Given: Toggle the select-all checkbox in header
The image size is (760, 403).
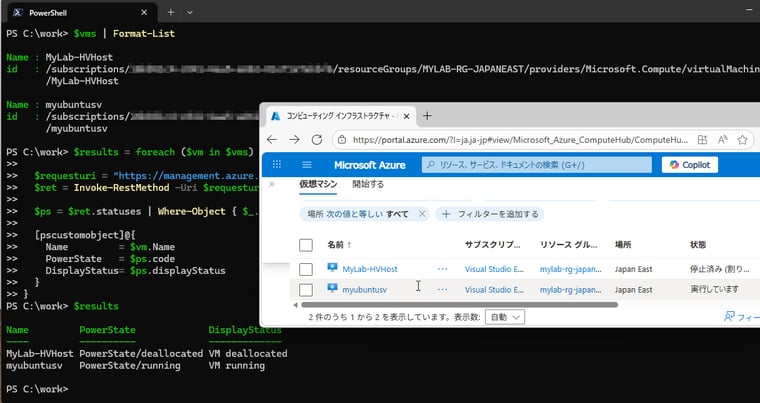Looking at the screenshot, I should [306, 245].
